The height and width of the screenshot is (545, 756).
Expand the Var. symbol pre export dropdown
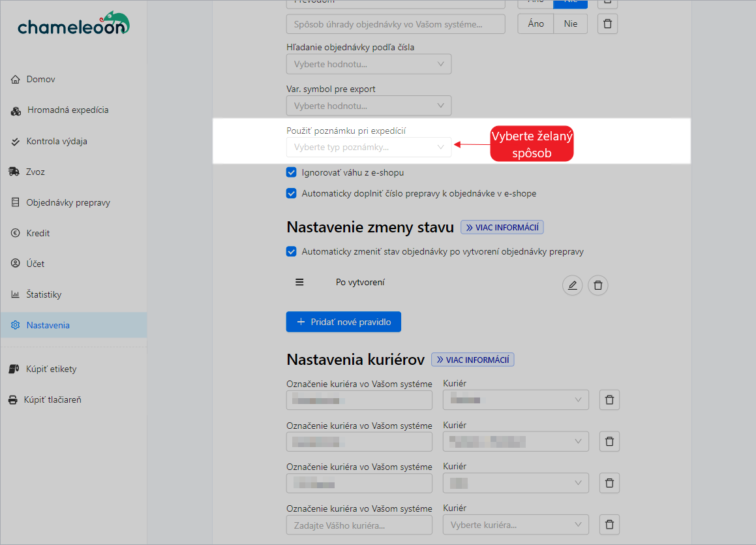[369, 106]
